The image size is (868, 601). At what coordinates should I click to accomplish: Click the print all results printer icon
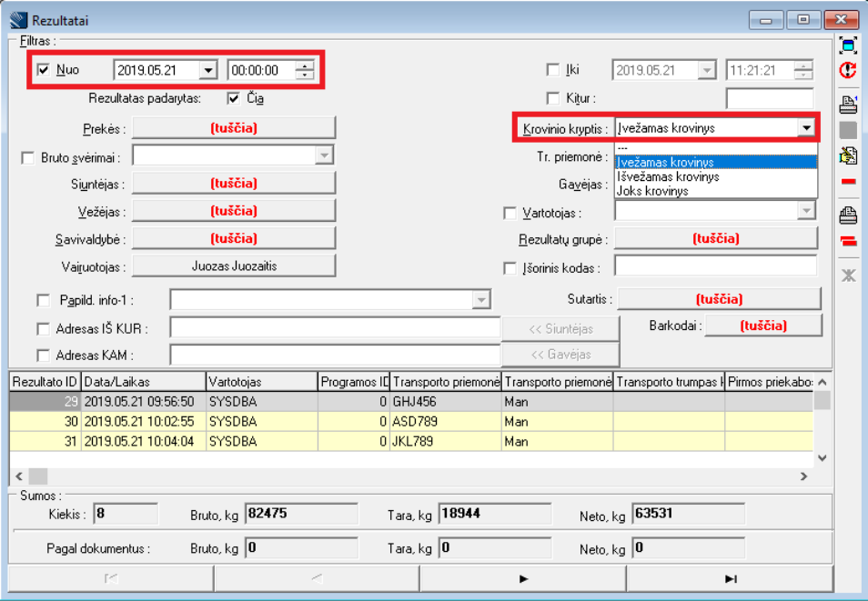(x=848, y=215)
